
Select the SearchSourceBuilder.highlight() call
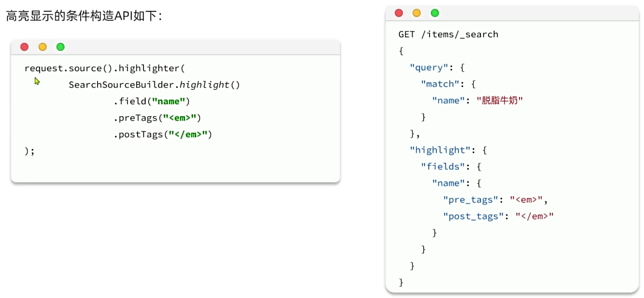tap(154, 85)
